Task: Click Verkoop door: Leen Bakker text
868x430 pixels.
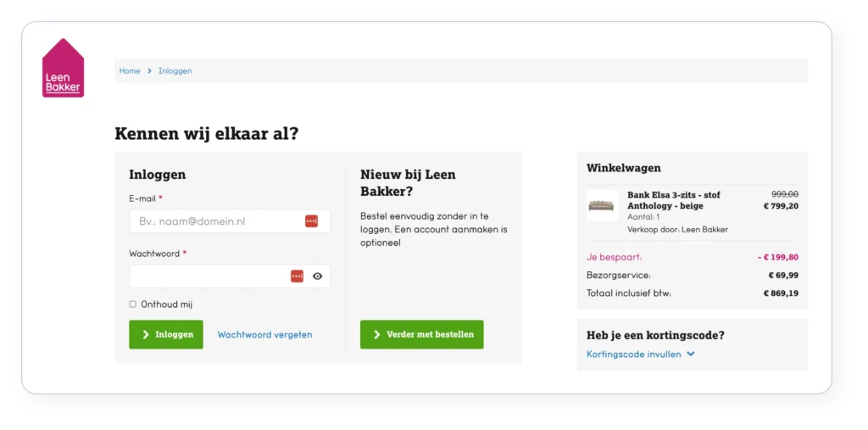Action: pos(677,229)
